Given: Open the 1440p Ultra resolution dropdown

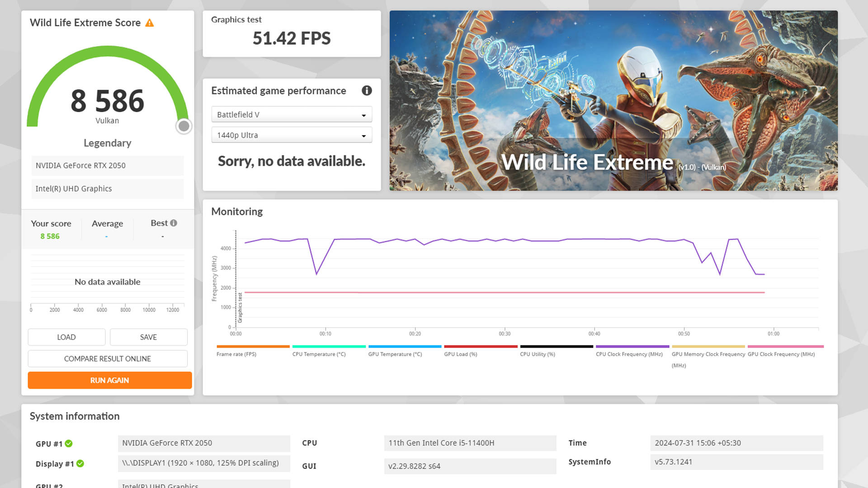Looking at the screenshot, I should [x=292, y=136].
